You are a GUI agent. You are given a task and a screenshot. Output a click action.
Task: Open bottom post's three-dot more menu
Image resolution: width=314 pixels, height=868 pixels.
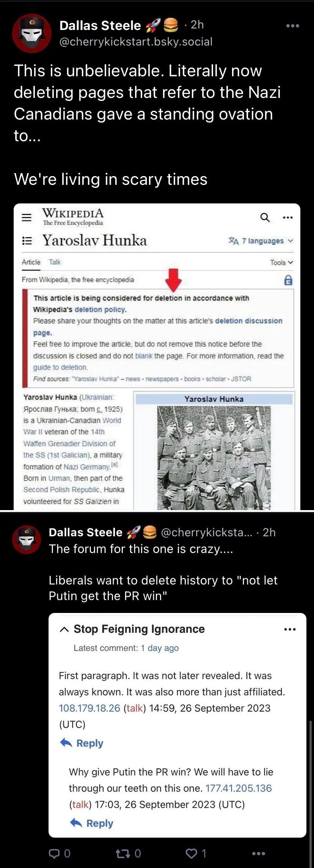coord(259,854)
